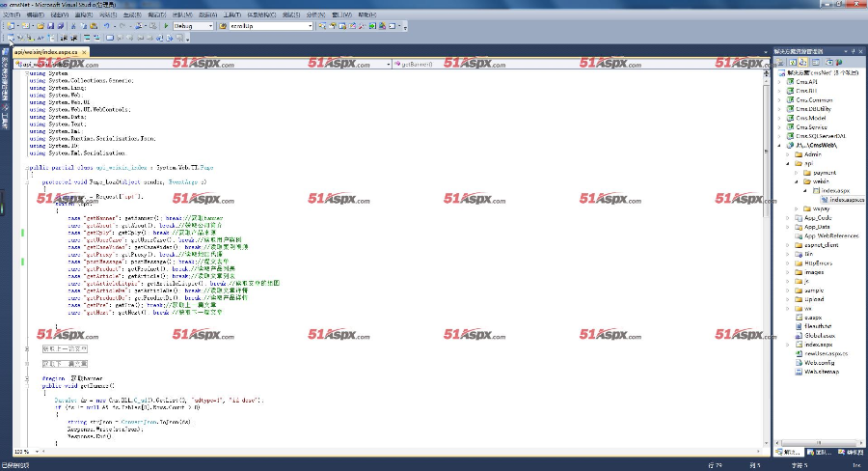The image size is (868, 471).
Task: Expand the Admin folder node
Action: tap(788, 154)
